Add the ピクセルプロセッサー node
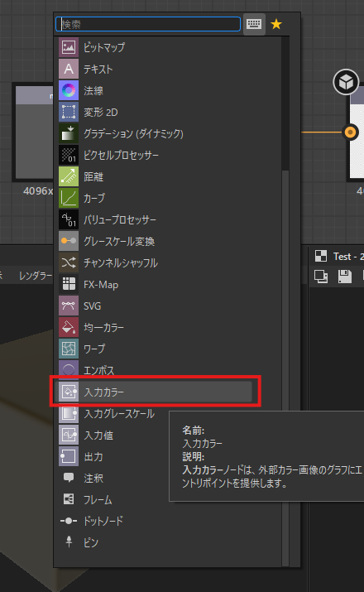 click(155, 155)
